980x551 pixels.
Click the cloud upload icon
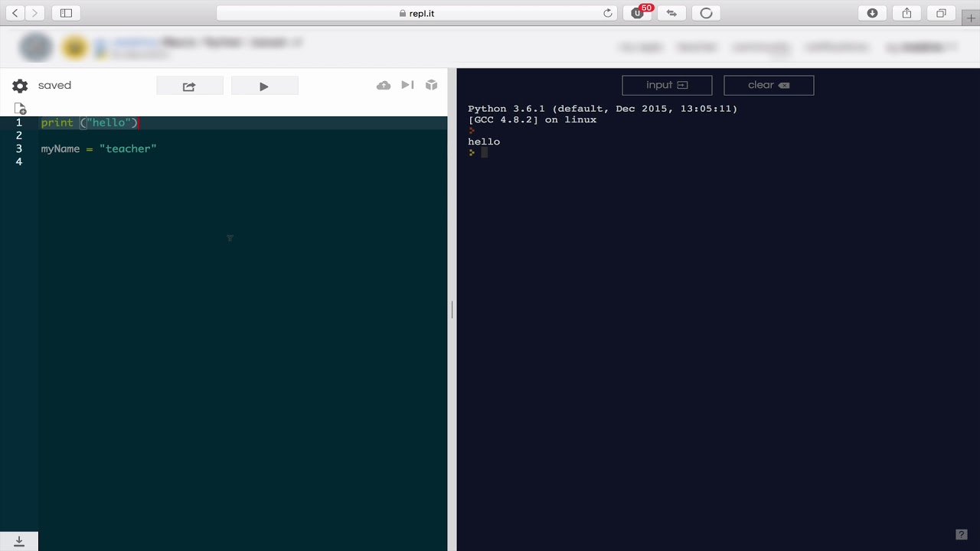(x=384, y=86)
